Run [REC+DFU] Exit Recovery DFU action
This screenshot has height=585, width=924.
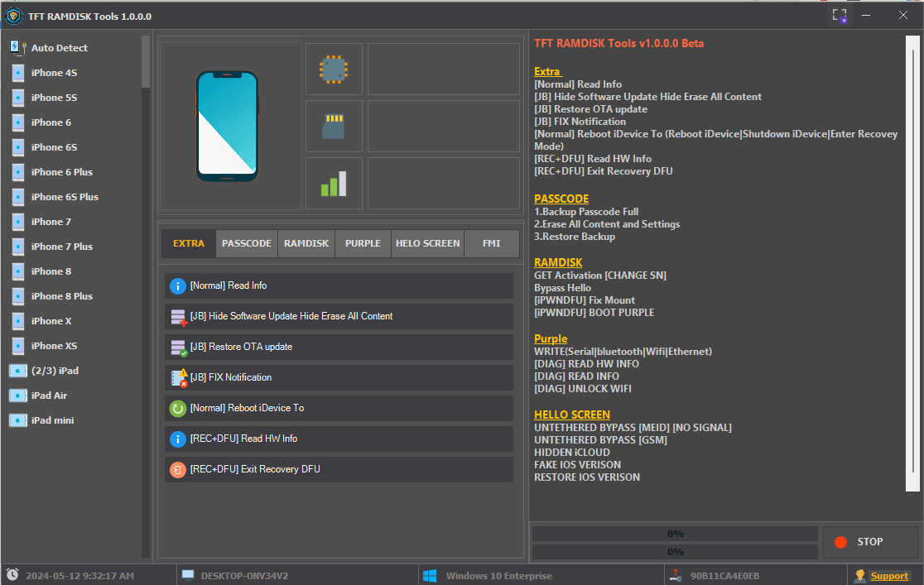(338, 469)
